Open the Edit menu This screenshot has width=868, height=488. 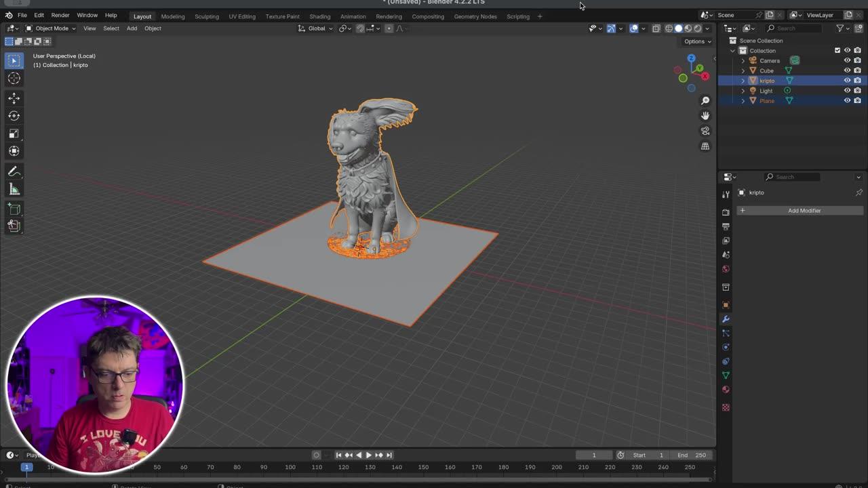click(x=39, y=16)
